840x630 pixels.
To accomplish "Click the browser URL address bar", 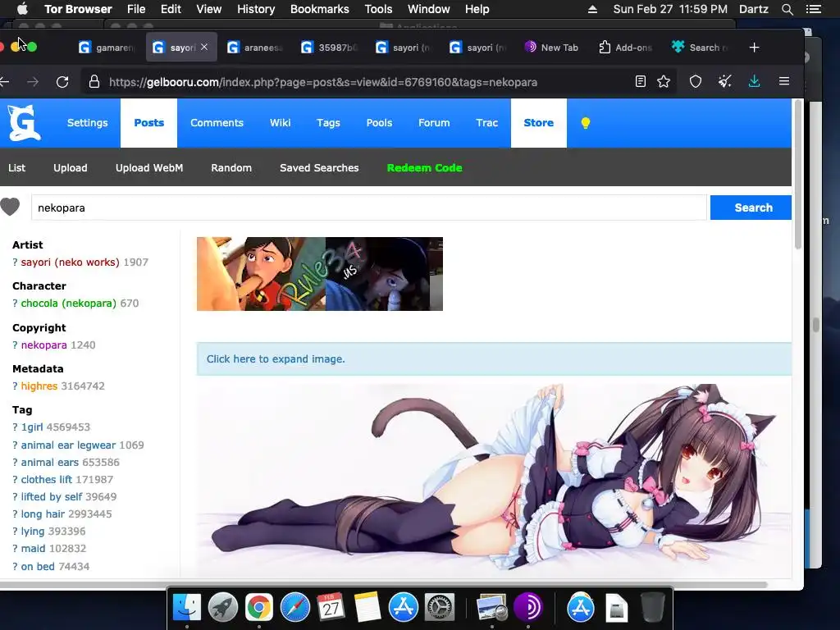I will click(323, 82).
